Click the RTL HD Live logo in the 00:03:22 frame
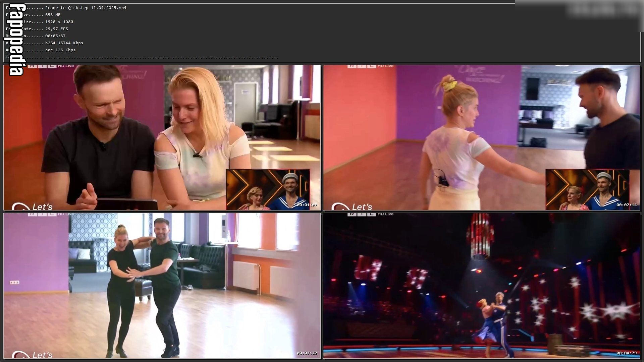The height and width of the screenshot is (362, 644). [51, 214]
